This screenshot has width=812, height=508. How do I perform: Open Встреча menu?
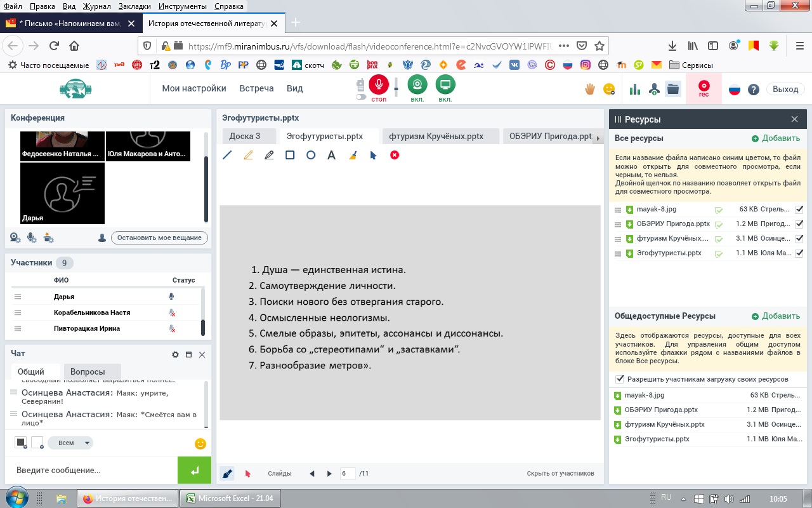click(256, 89)
